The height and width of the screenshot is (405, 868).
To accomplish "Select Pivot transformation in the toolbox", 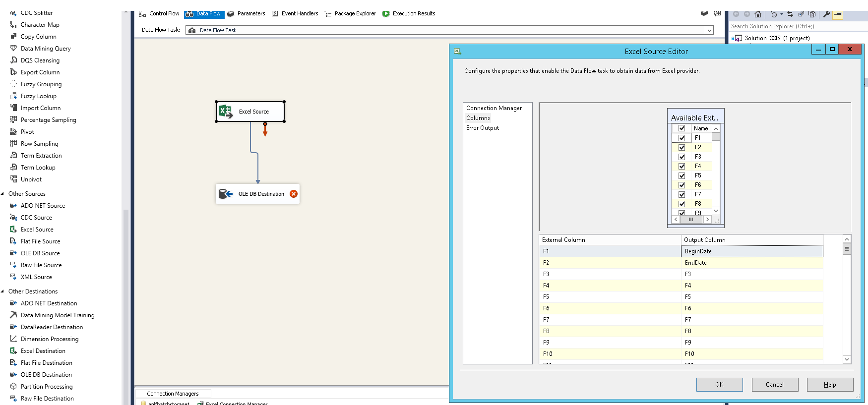I will (27, 132).
